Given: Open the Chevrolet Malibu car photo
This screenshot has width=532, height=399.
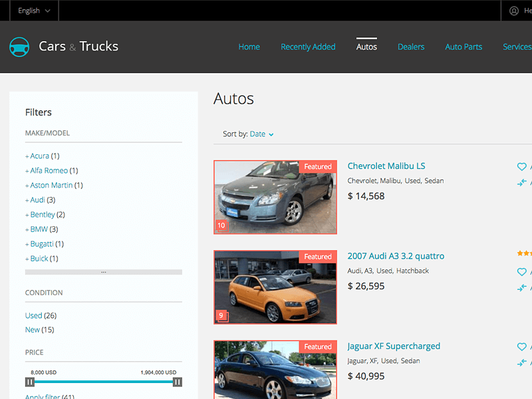Looking at the screenshot, I should [x=275, y=197].
